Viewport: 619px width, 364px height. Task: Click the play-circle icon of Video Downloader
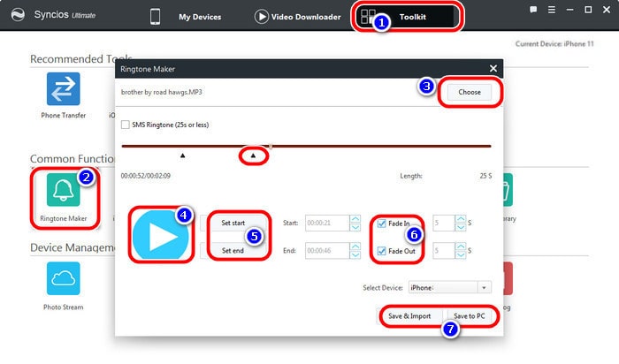pos(261,17)
